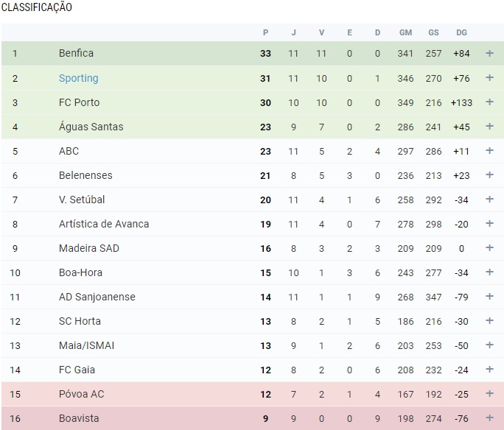Expand the Benfica row plus icon
The image size is (504, 430).
(x=489, y=53)
